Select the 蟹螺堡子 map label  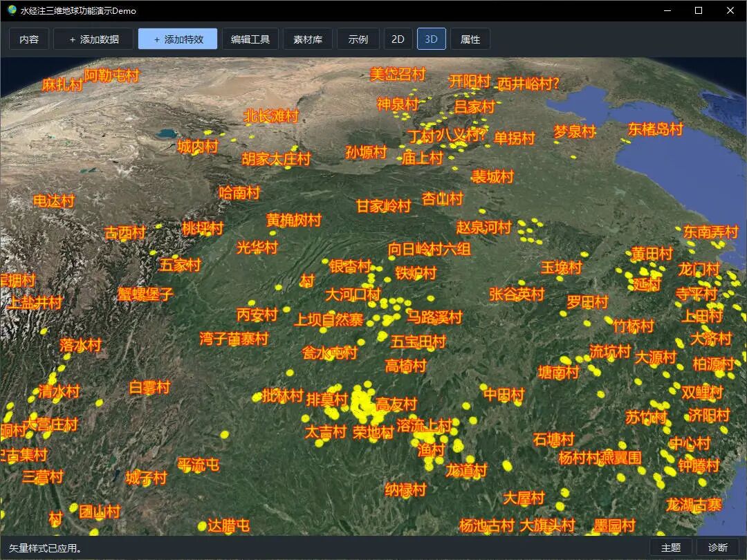click(x=145, y=294)
